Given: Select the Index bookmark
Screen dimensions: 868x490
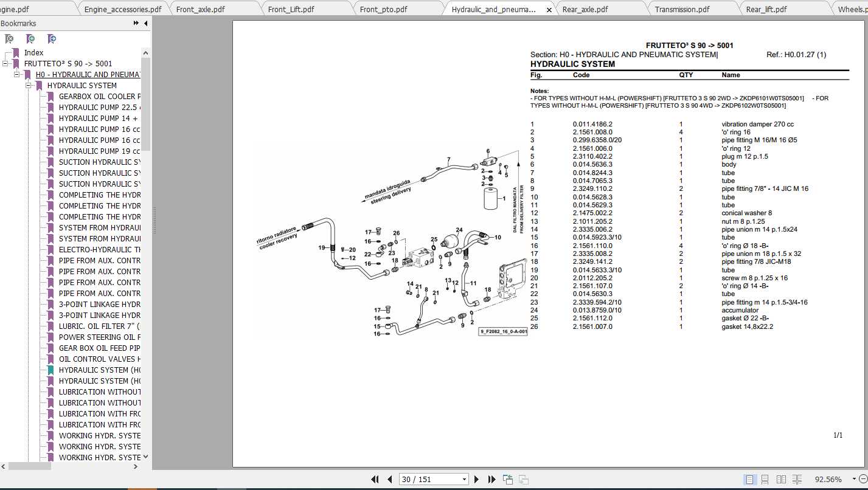Looking at the screenshot, I should pos(33,52).
